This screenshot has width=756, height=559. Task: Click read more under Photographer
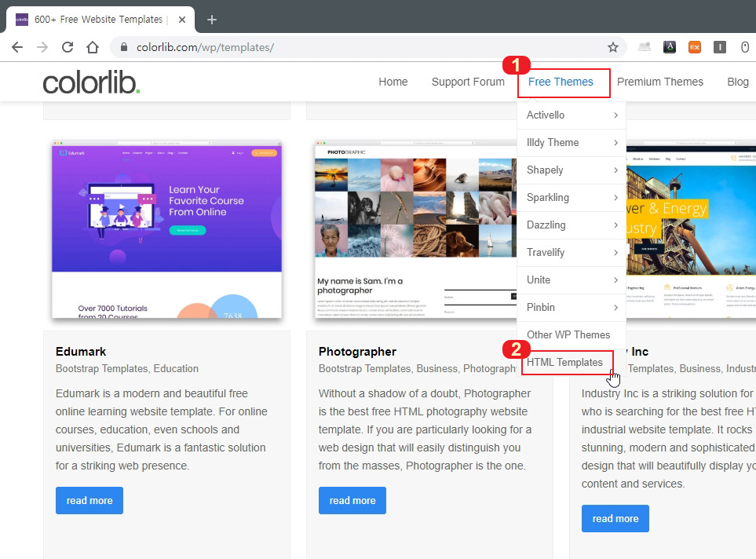352,501
